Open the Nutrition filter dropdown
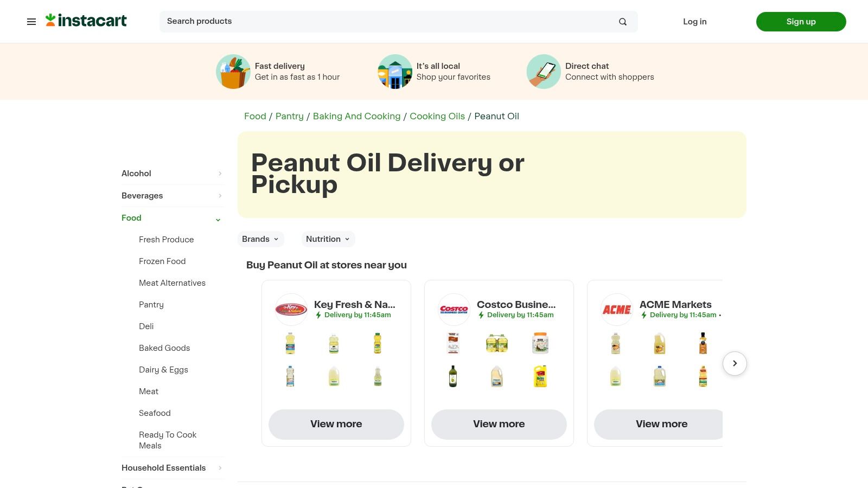 (x=328, y=239)
